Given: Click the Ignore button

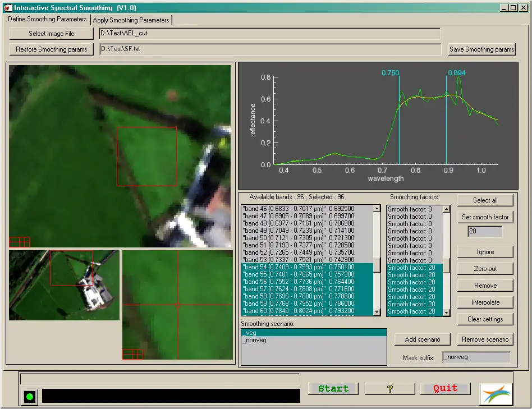Looking at the screenshot, I should click(485, 252).
